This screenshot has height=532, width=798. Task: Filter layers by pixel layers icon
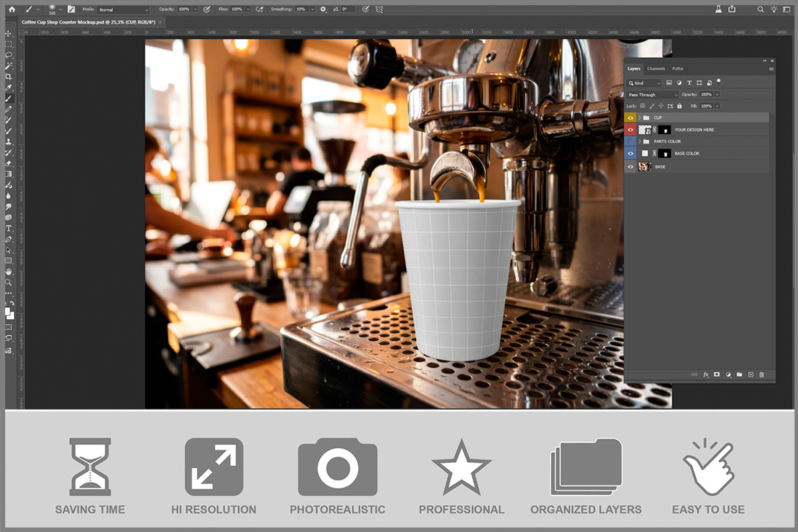(x=669, y=82)
